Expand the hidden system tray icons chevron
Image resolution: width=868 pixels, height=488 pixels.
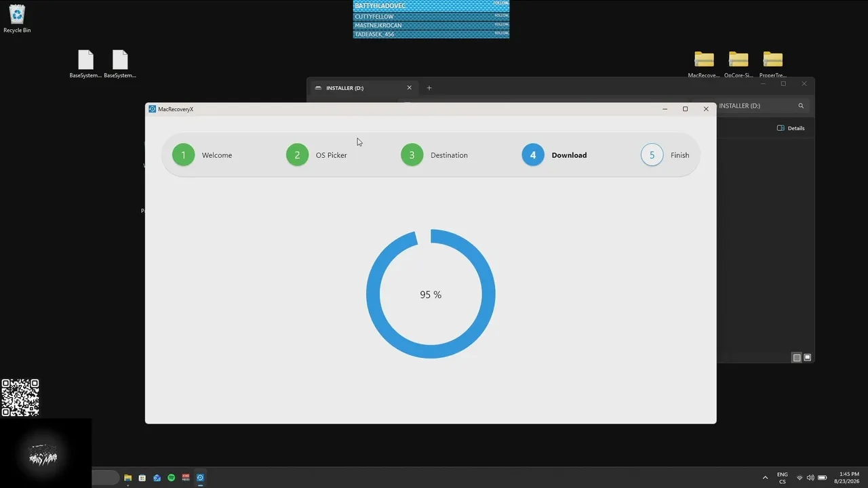click(766, 478)
